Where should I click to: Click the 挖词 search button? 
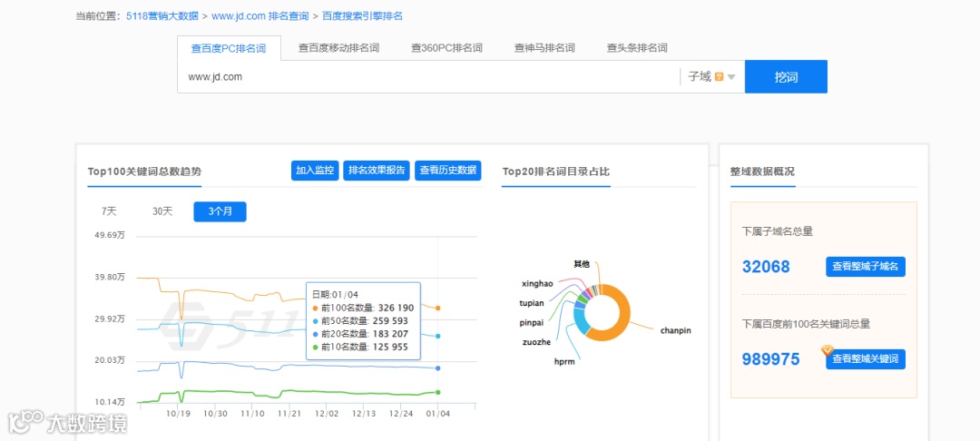[786, 77]
